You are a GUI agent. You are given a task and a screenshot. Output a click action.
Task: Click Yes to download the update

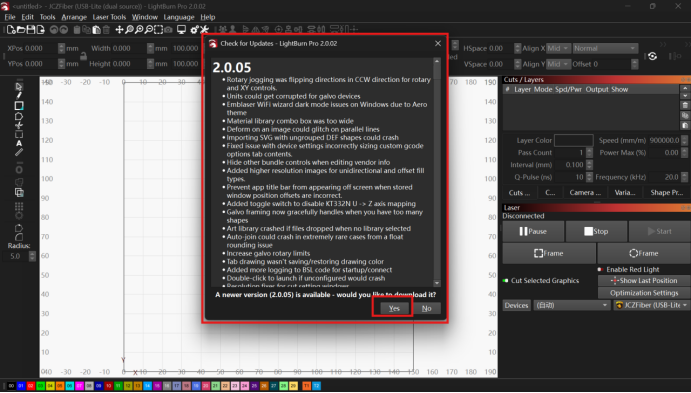(x=394, y=308)
